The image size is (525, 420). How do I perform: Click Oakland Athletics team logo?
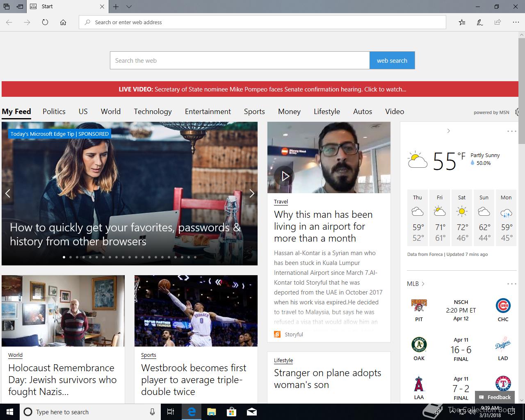(x=419, y=345)
